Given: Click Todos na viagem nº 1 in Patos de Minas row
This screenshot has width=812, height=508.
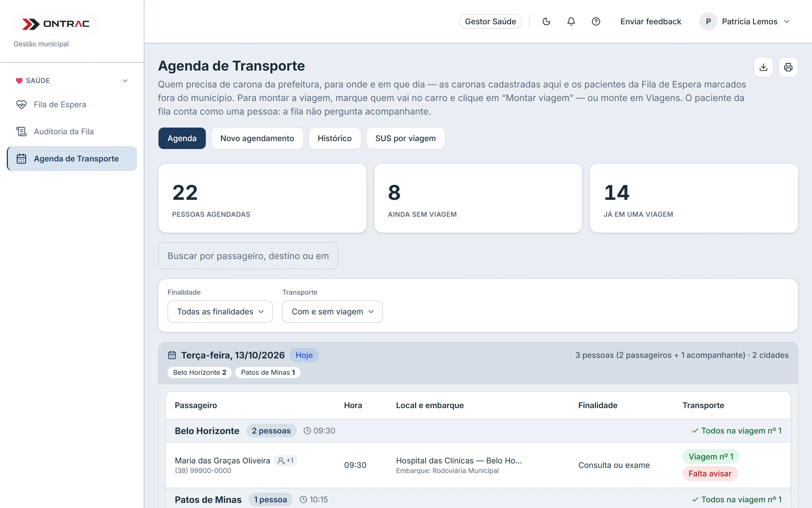Looking at the screenshot, I should (737, 500).
